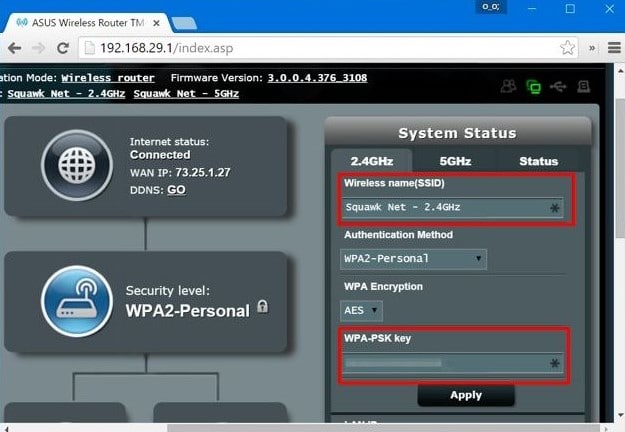Viewport: 625px width, 432px height.
Task: Click the printer status icon
Action: [x=584, y=86]
